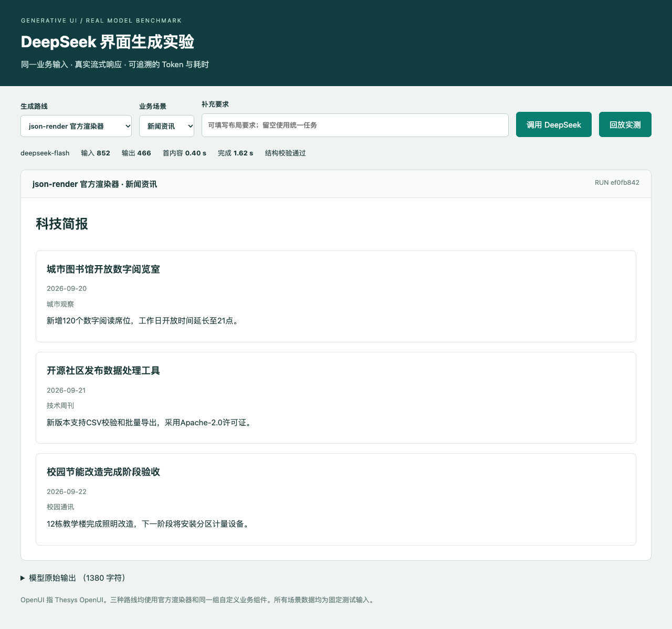672x629 pixels.
Task: Click the 开源社区发布数据处理工具 card title
Action: pyautogui.click(x=103, y=371)
